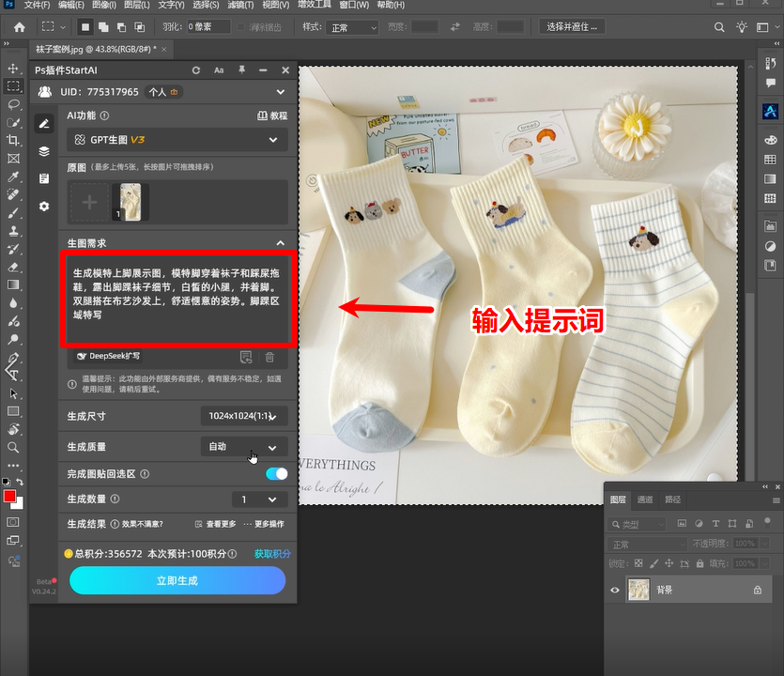Image resolution: width=784 pixels, height=676 pixels.
Task: Pin the StartAI plugin panel
Action: coord(241,70)
